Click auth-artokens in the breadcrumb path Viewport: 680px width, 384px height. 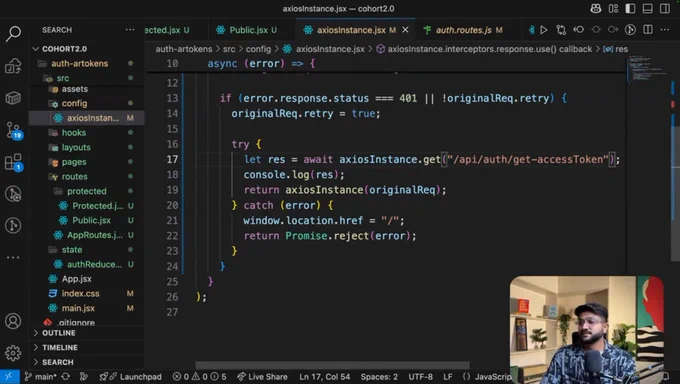184,49
